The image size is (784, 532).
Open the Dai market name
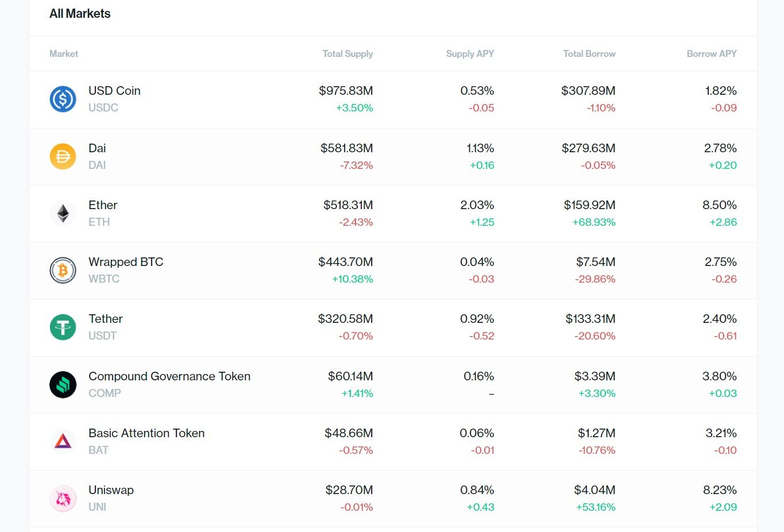[97, 148]
